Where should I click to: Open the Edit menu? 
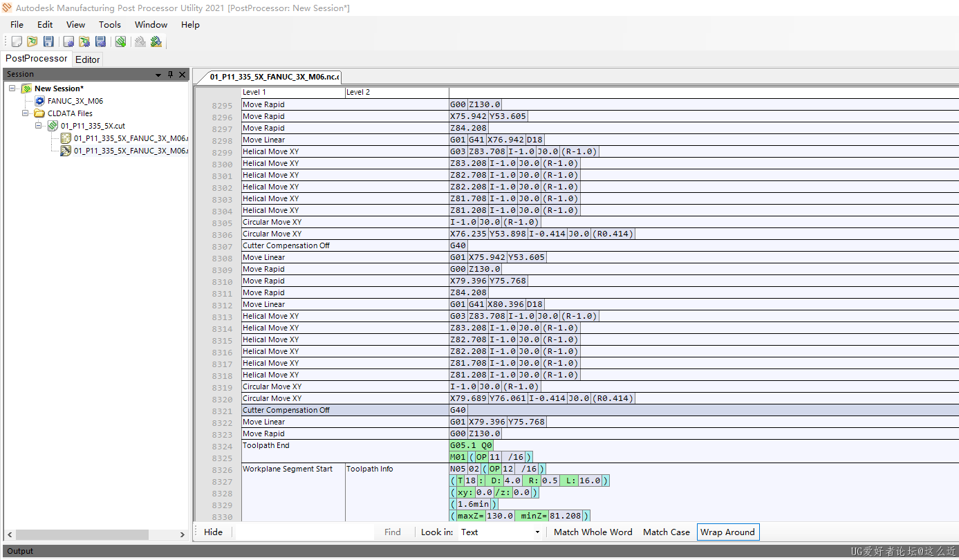click(x=45, y=24)
